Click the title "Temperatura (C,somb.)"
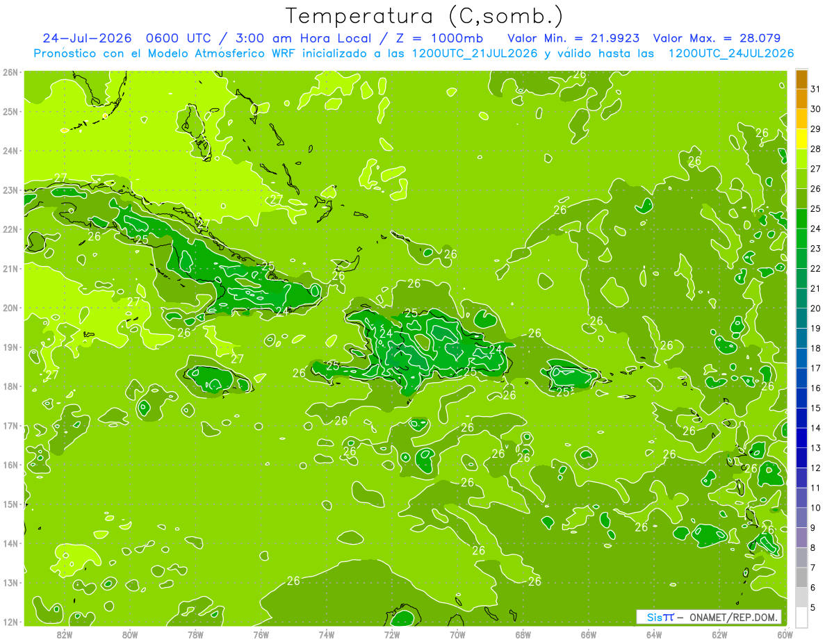This screenshot has height=644, width=834. (424, 16)
